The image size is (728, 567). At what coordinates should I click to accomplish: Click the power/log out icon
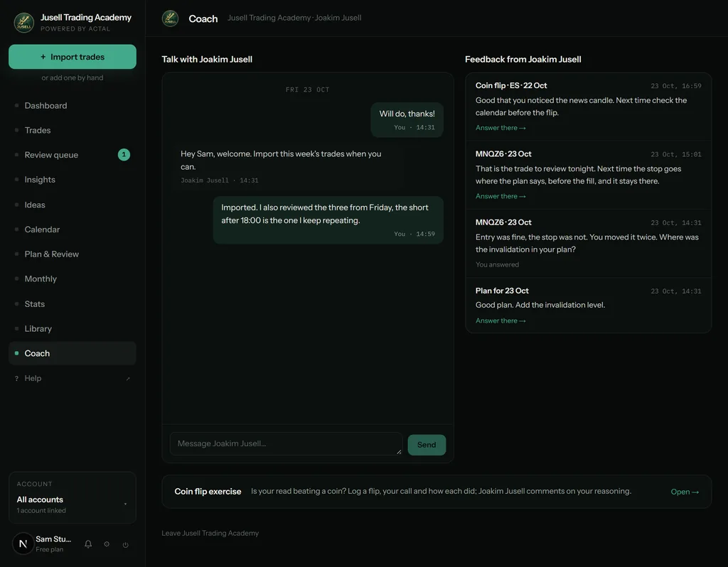[x=125, y=545]
